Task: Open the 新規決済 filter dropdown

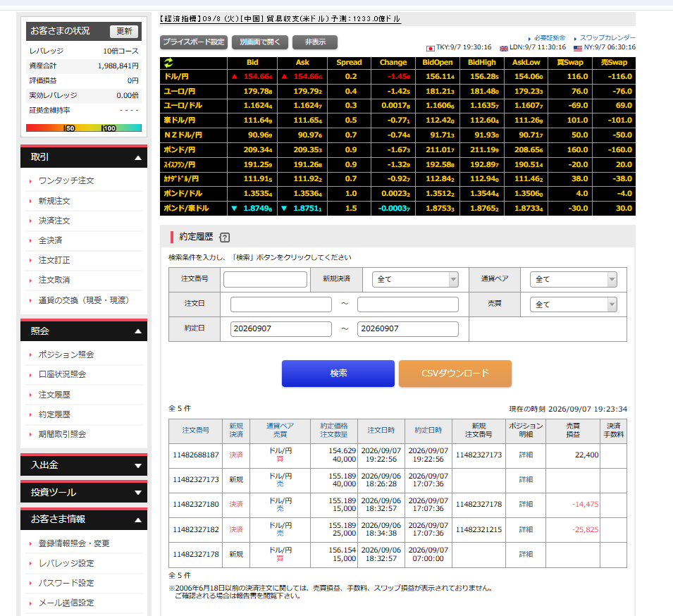Action: tap(415, 279)
